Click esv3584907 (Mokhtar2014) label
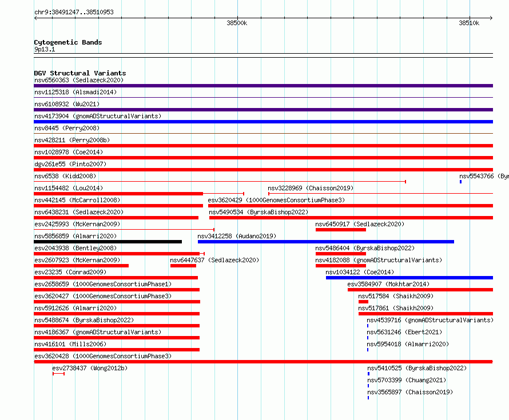 (388, 284)
